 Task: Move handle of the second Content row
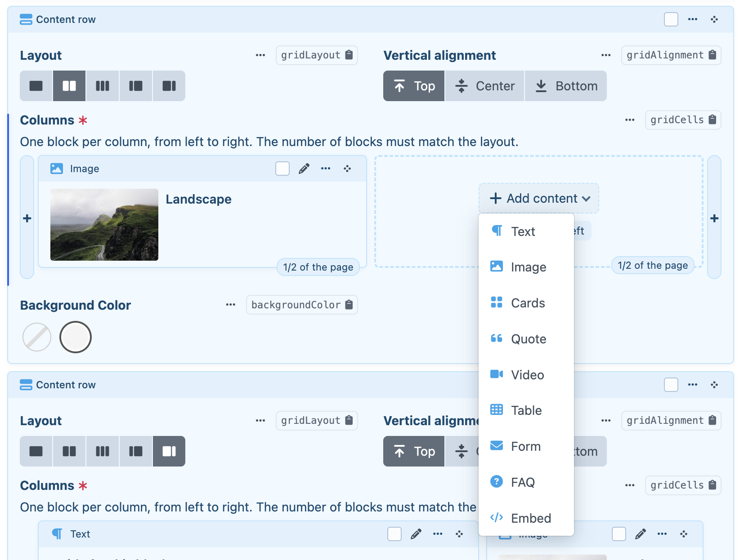714,385
